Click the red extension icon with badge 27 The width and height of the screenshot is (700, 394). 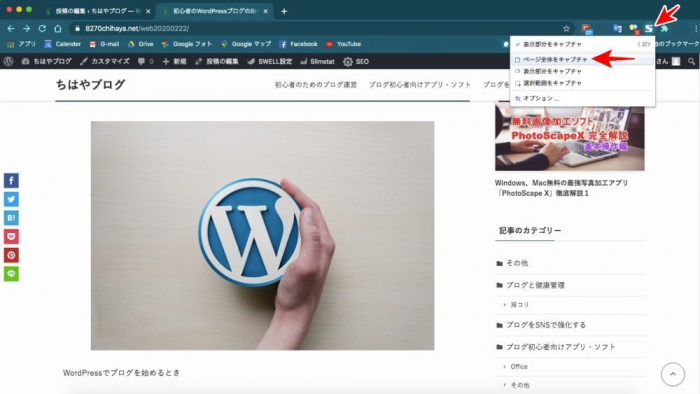coord(587,29)
